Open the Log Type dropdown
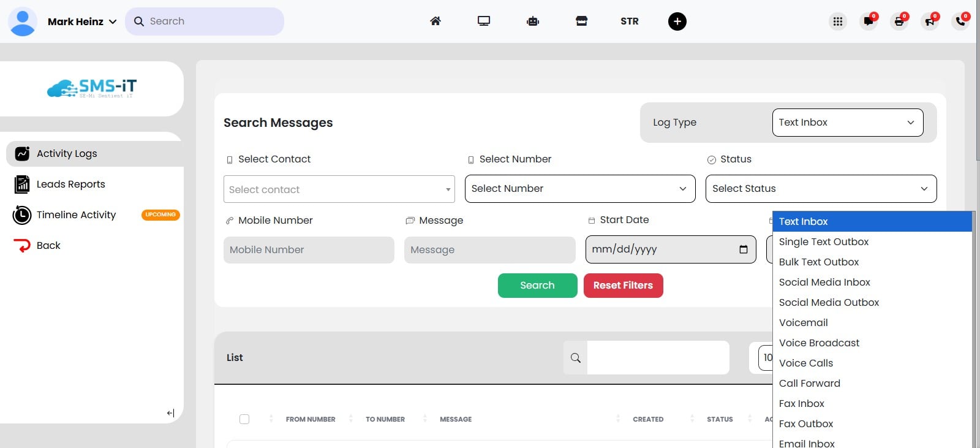Viewport: 980px width, 448px height. (848, 123)
